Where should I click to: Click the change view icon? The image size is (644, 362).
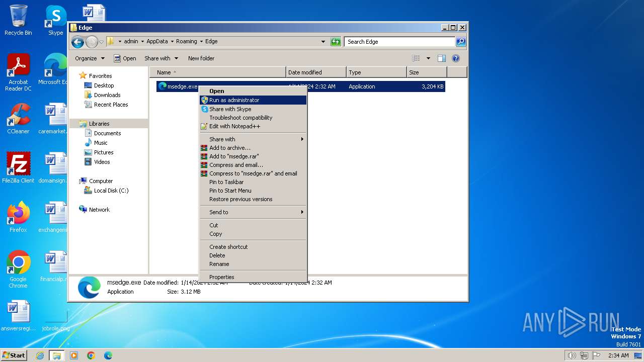click(416, 58)
